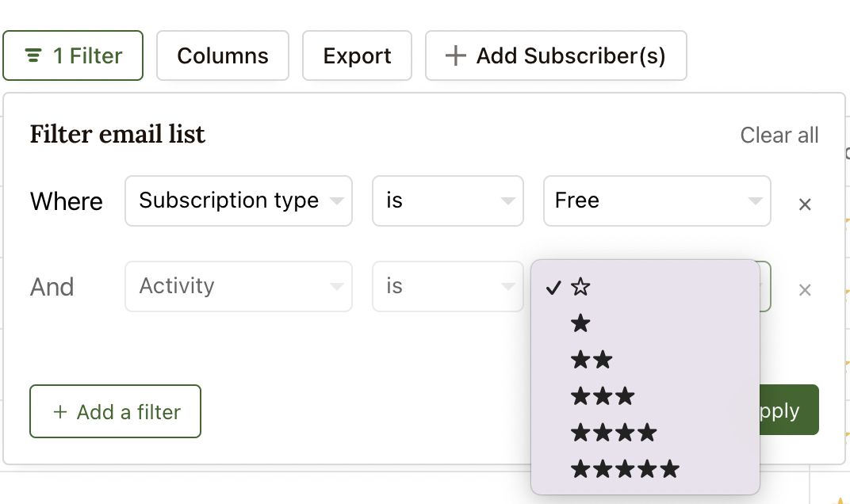This screenshot has height=504, width=850.
Task: Click the plus icon in Add Subscriber(s)
Action: click(455, 55)
